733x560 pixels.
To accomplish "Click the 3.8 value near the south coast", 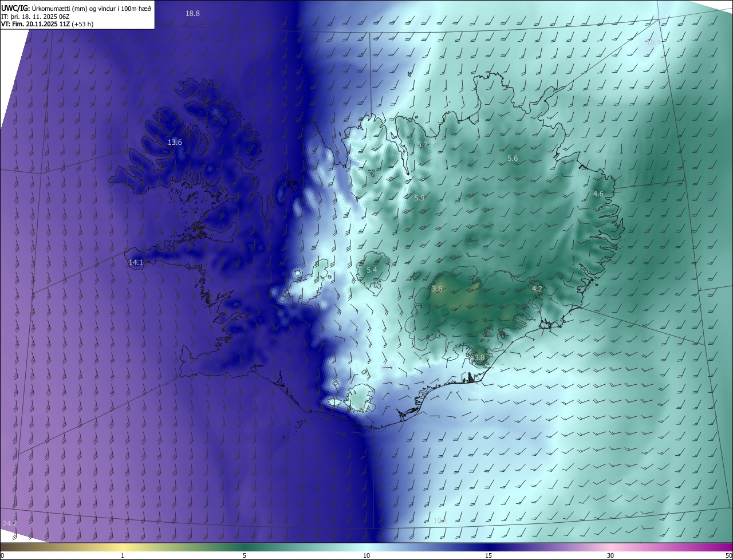I will tap(479, 357).
